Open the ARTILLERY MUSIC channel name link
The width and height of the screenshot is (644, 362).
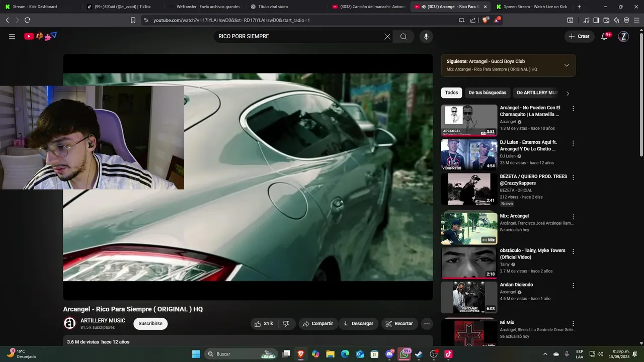[x=103, y=320]
